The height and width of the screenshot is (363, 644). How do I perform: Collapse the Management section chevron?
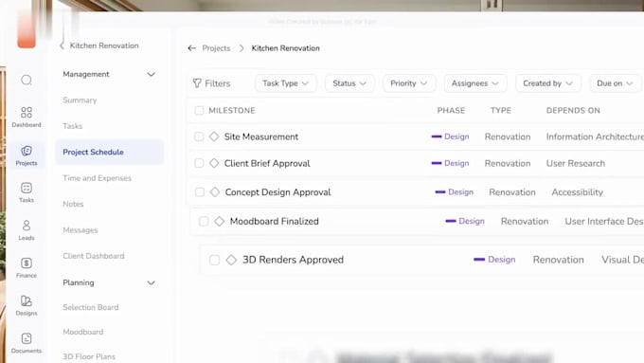152,75
